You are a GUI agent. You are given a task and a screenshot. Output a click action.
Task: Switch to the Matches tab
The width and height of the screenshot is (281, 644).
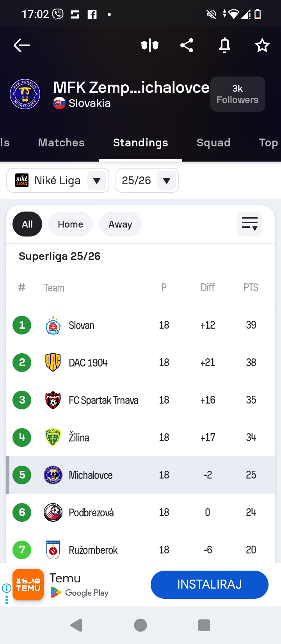(61, 143)
